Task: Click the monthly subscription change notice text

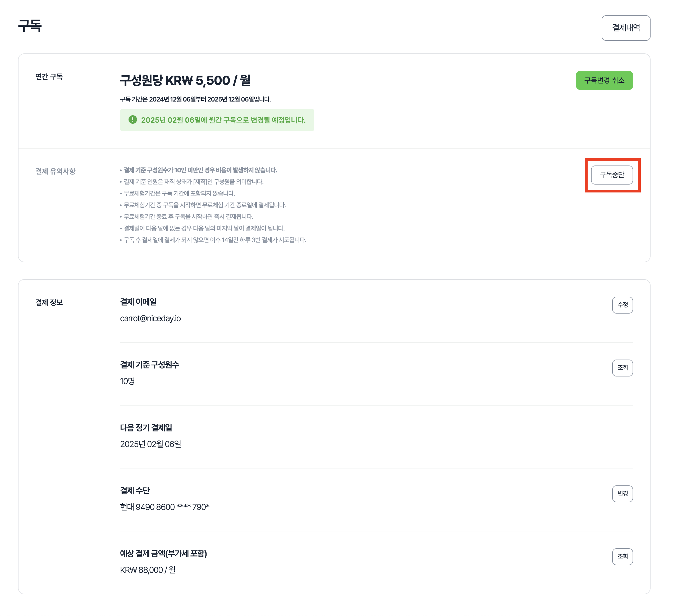Action: pos(223,120)
